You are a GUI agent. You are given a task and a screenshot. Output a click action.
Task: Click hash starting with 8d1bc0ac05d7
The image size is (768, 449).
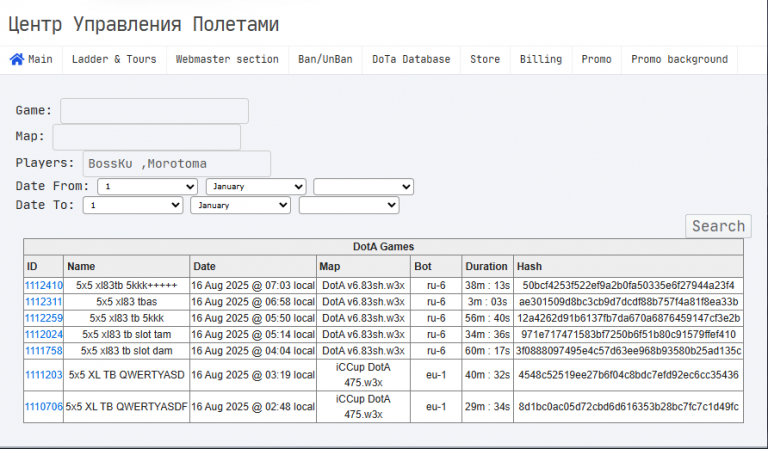pyautogui.click(x=628, y=407)
